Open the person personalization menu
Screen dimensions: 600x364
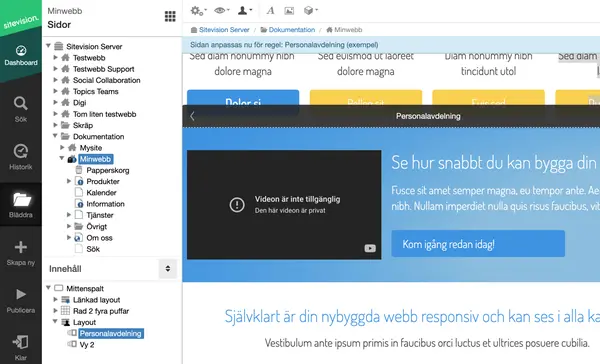245,11
